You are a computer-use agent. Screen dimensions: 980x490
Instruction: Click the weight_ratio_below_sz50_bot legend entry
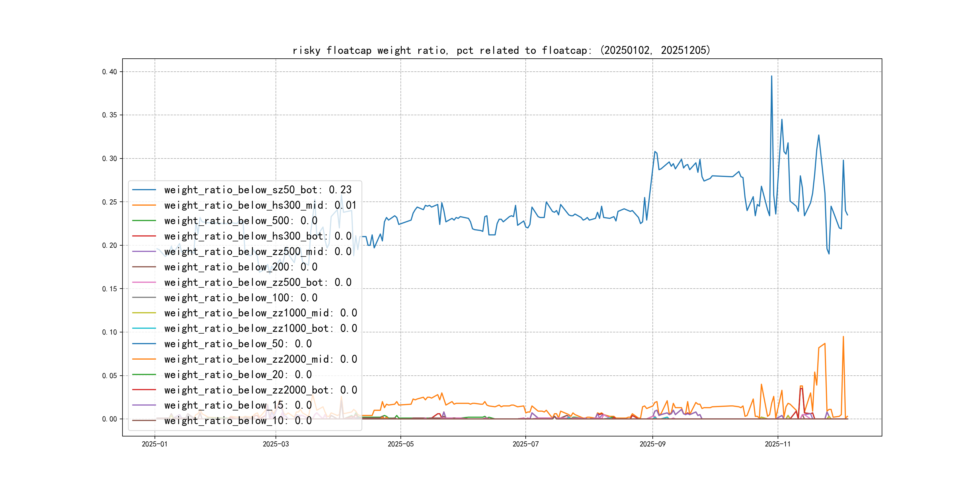pos(258,190)
